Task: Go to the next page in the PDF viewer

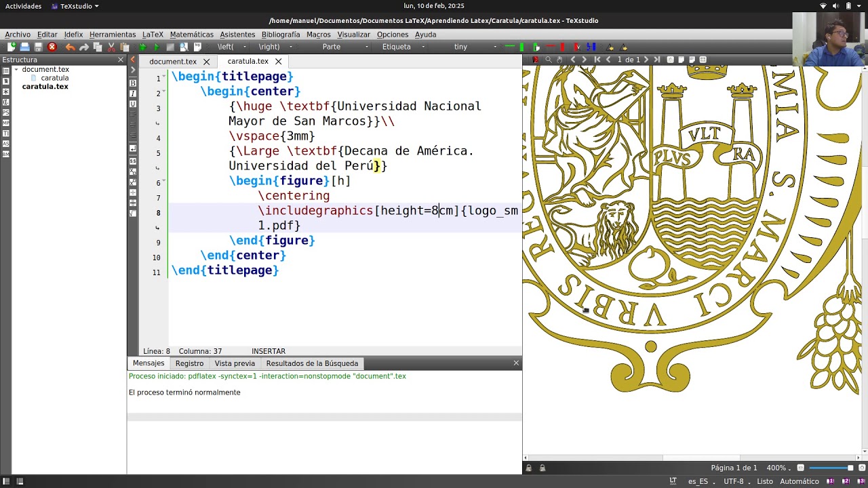Action: 646,60
